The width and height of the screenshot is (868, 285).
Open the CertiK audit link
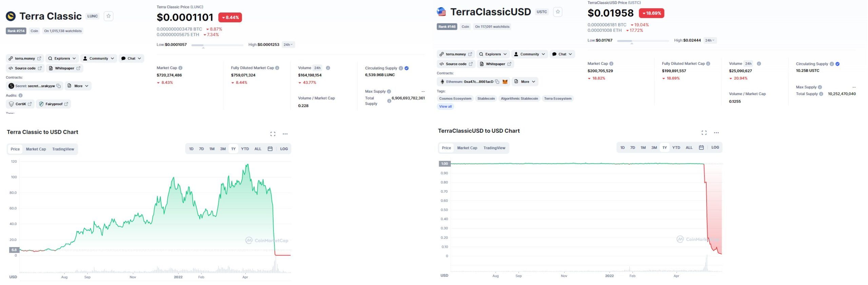[20, 104]
